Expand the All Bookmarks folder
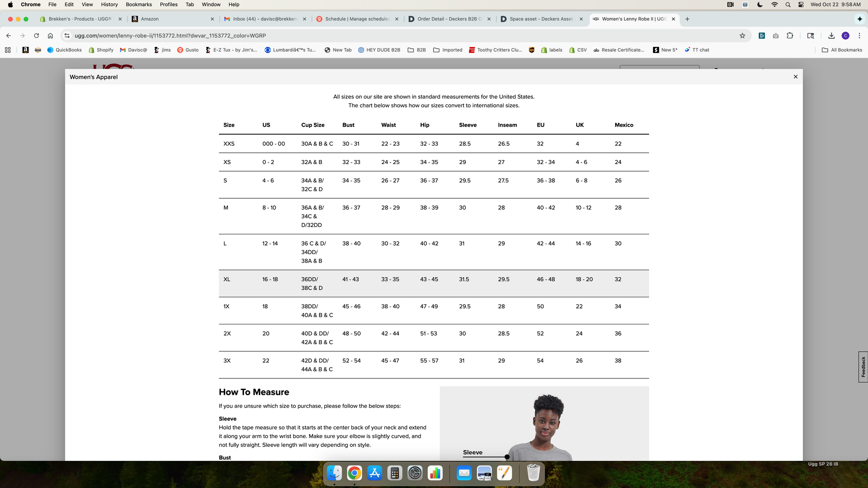The height and width of the screenshot is (488, 868). [x=842, y=50]
